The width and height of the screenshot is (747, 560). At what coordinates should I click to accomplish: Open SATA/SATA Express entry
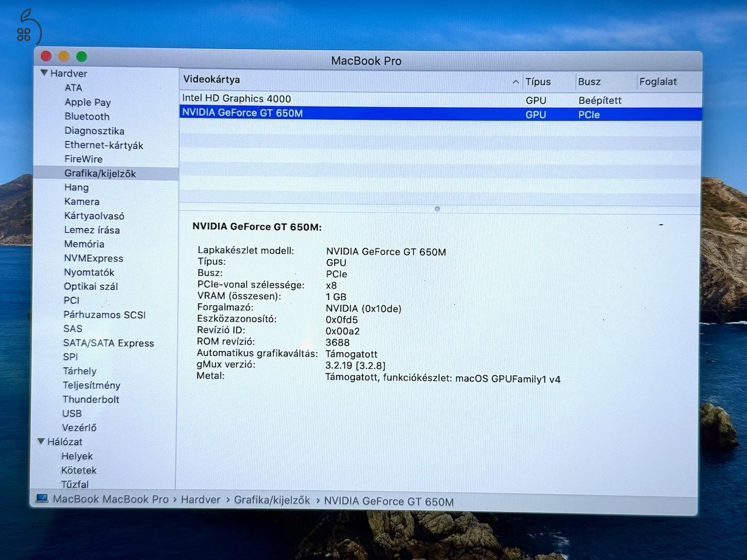pyautogui.click(x=109, y=343)
